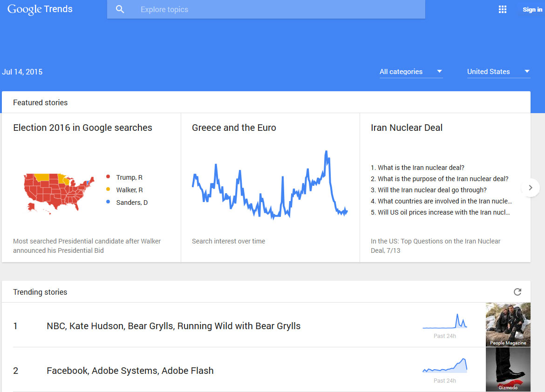Click 'What countries are involved' question
The image size is (545, 392).
(x=441, y=201)
